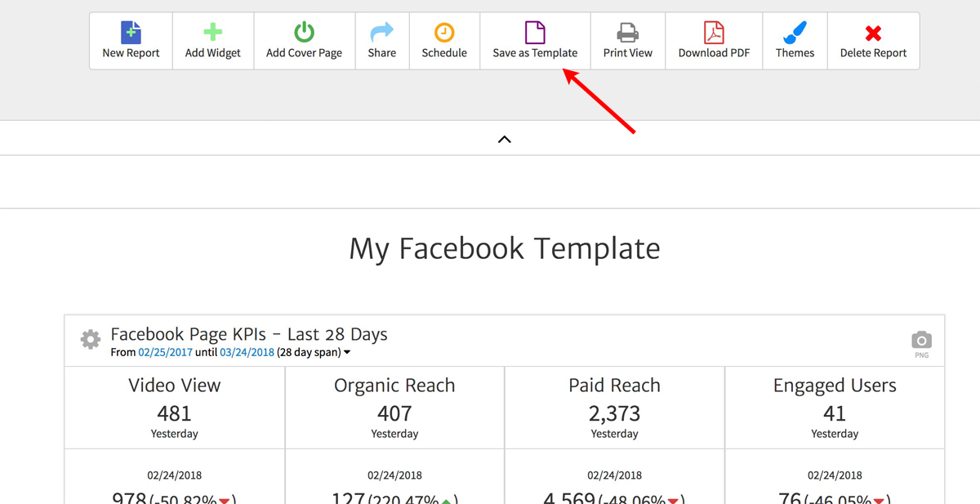Click the My Facebook Template title
Screen dimensions: 980x504
click(504, 248)
